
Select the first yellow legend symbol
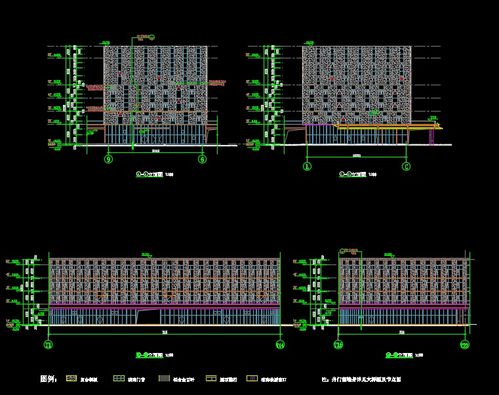coord(72,378)
